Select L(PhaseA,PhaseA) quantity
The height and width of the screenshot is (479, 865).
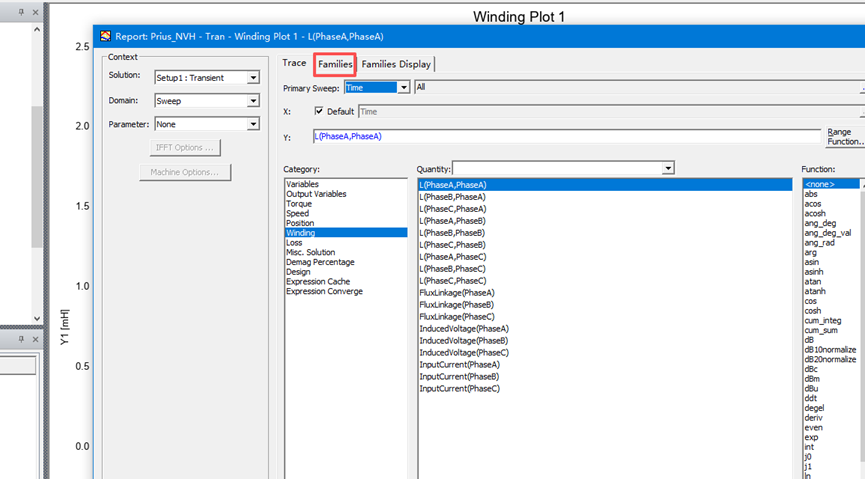(605, 185)
